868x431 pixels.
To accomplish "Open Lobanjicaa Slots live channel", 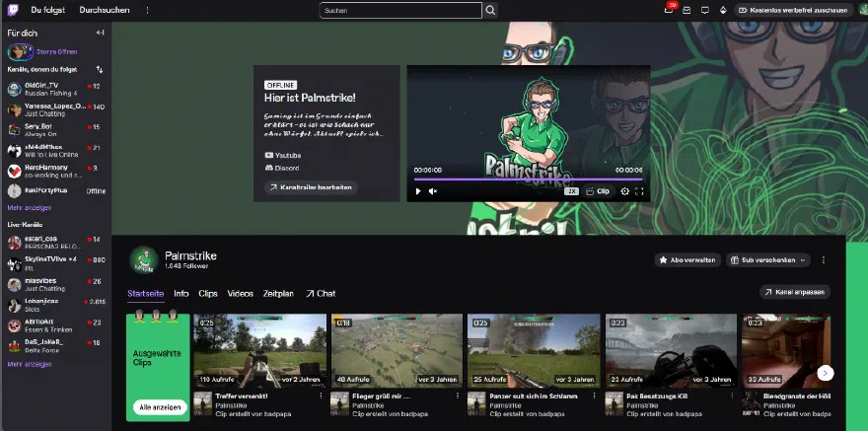I will coord(56,305).
